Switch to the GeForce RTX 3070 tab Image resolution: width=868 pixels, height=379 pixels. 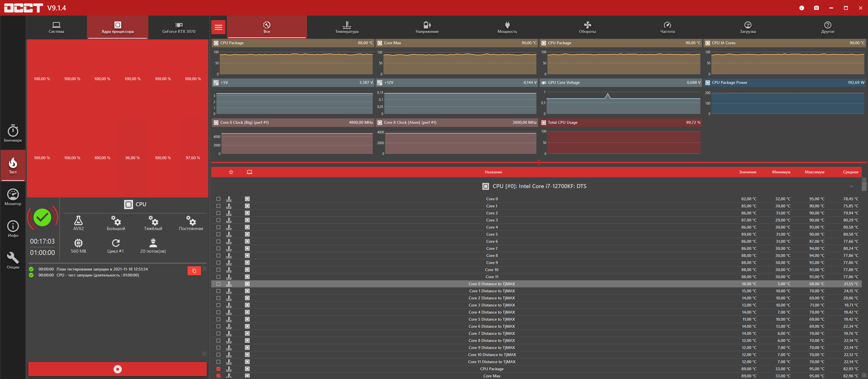pos(179,27)
